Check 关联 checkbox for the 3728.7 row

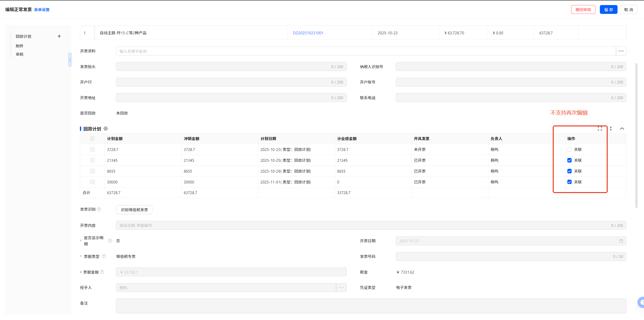(x=569, y=150)
